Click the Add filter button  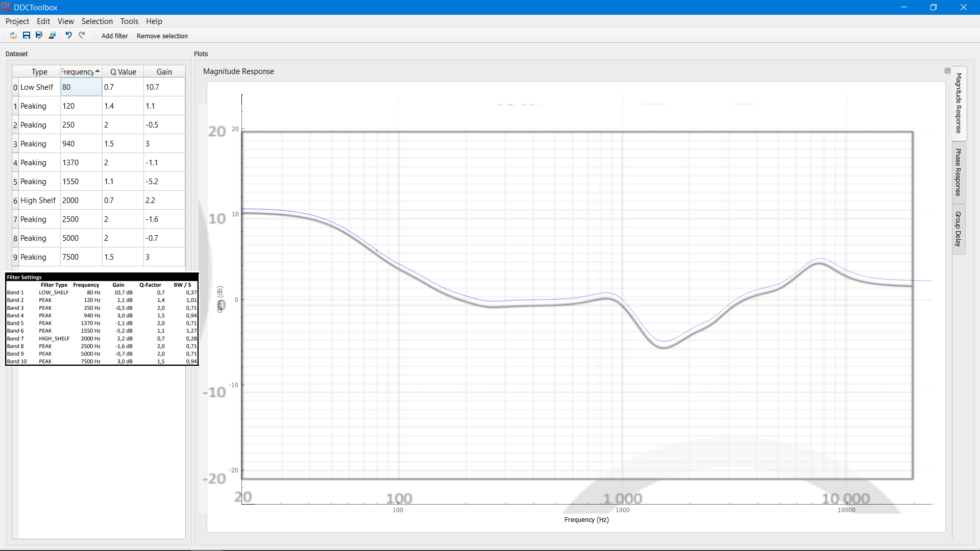click(x=115, y=36)
